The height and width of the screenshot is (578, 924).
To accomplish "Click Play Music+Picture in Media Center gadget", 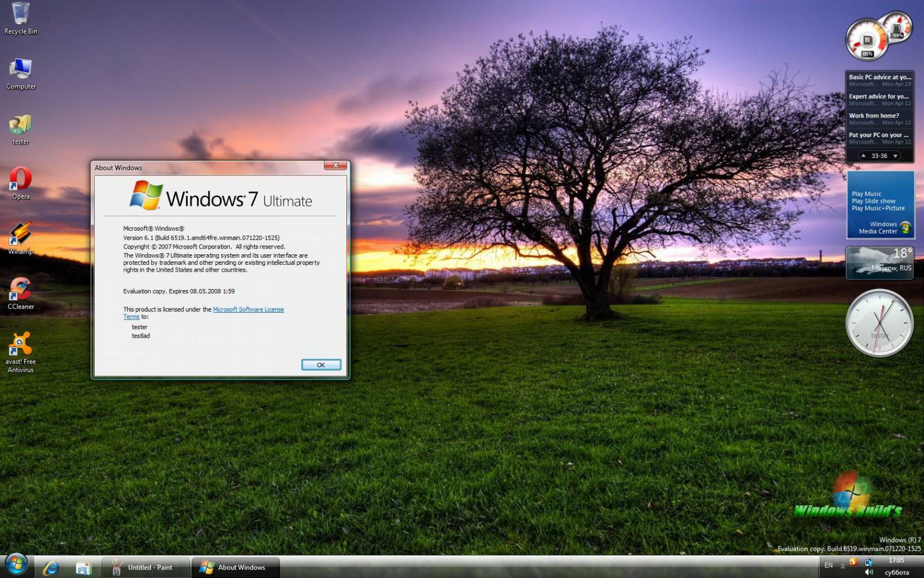I will (878, 208).
